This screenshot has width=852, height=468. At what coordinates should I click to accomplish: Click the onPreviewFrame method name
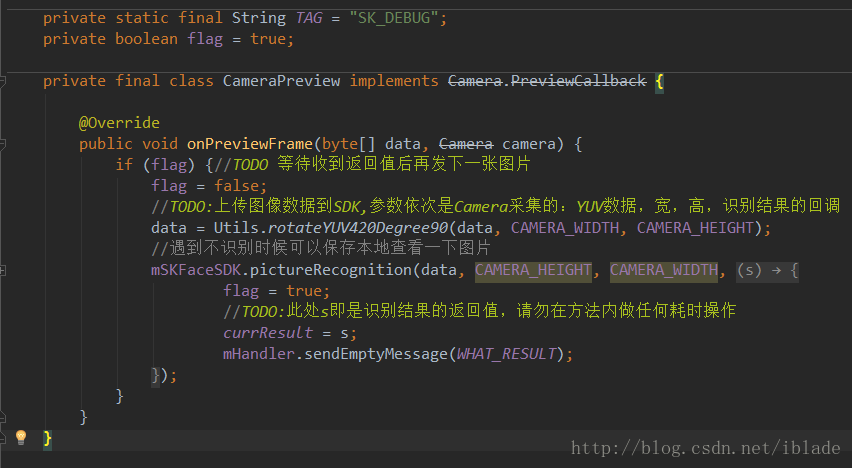pos(250,144)
